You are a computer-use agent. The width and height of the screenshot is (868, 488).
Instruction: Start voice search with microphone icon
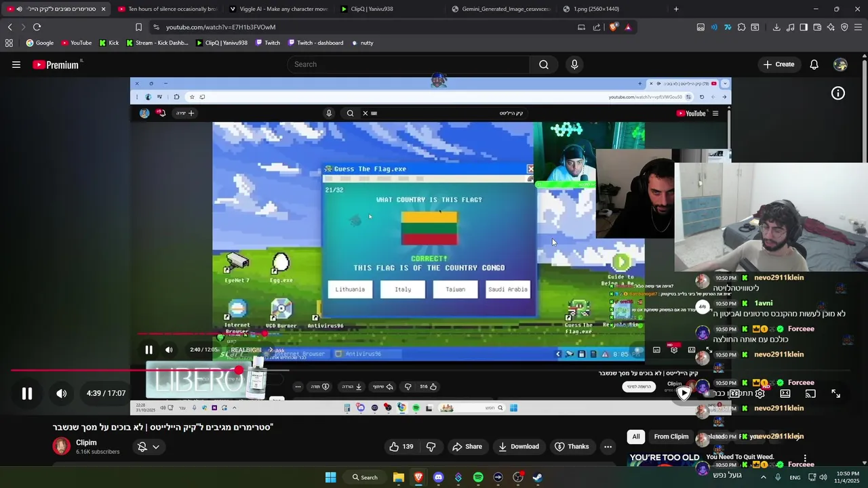[574, 64]
